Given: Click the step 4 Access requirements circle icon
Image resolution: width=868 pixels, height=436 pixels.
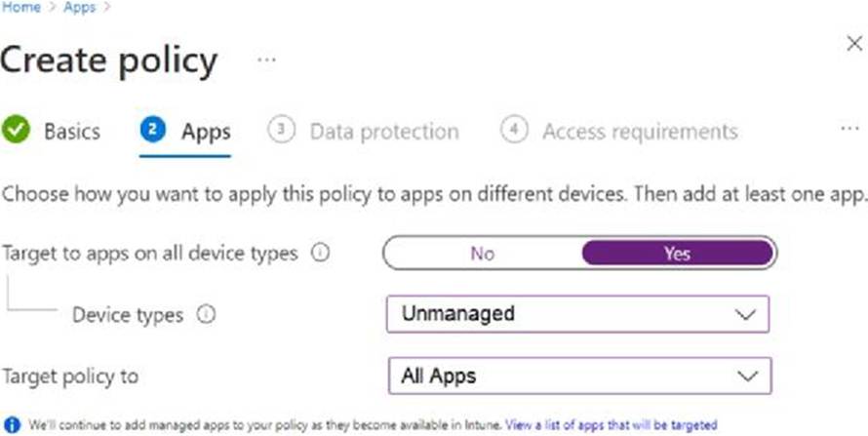Looking at the screenshot, I should pyautogui.click(x=514, y=131).
